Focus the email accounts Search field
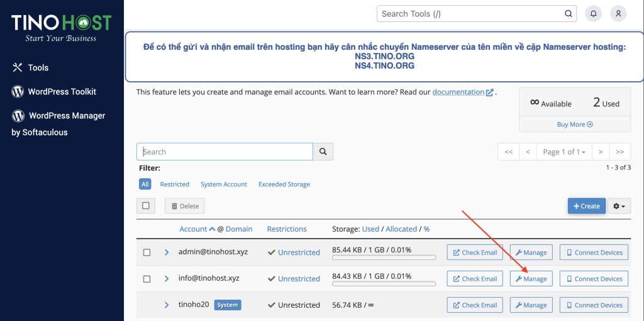Image resolution: width=644 pixels, height=321 pixels. [225, 152]
